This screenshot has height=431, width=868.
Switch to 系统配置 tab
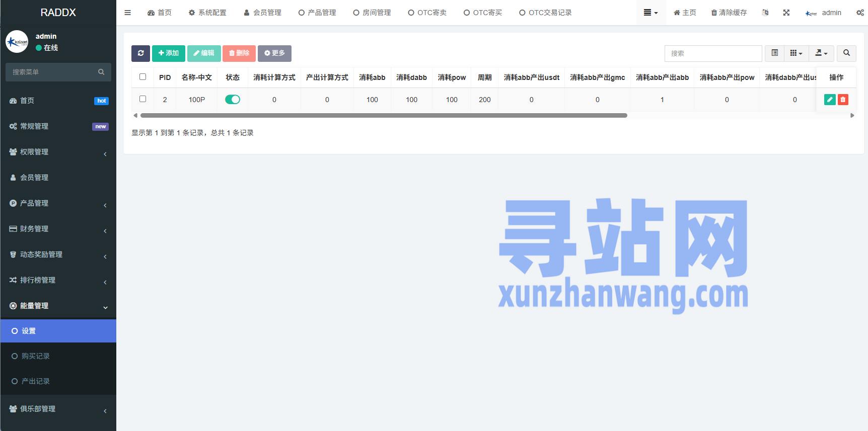pos(207,13)
